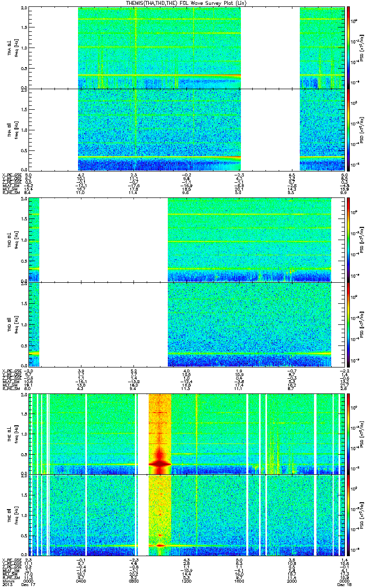Click the Dec 18 date label
This screenshot has width=368, height=588.
(x=344, y=585)
